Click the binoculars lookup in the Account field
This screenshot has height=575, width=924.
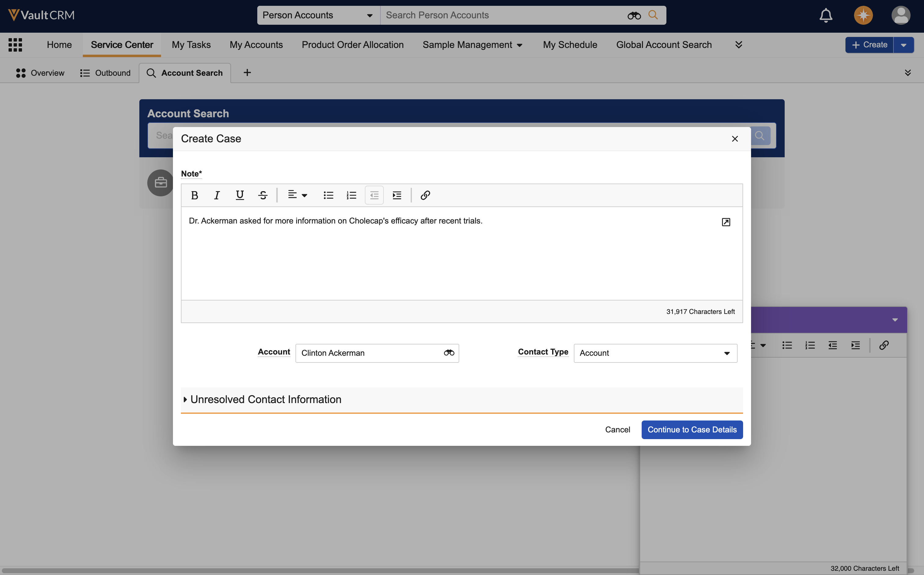449,353
